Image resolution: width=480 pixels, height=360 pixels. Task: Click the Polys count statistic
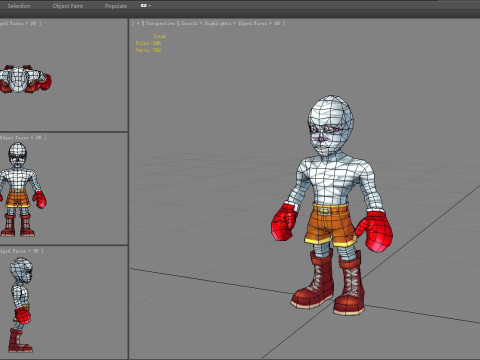click(x=148, y=43)
